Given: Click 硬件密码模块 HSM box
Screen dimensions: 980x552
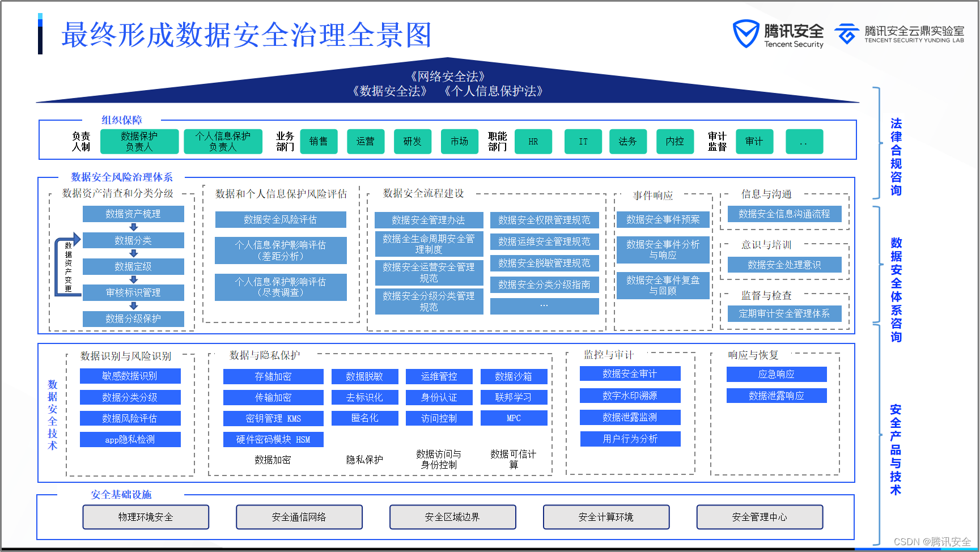Looking at the screenshot, I should point(273,439).
